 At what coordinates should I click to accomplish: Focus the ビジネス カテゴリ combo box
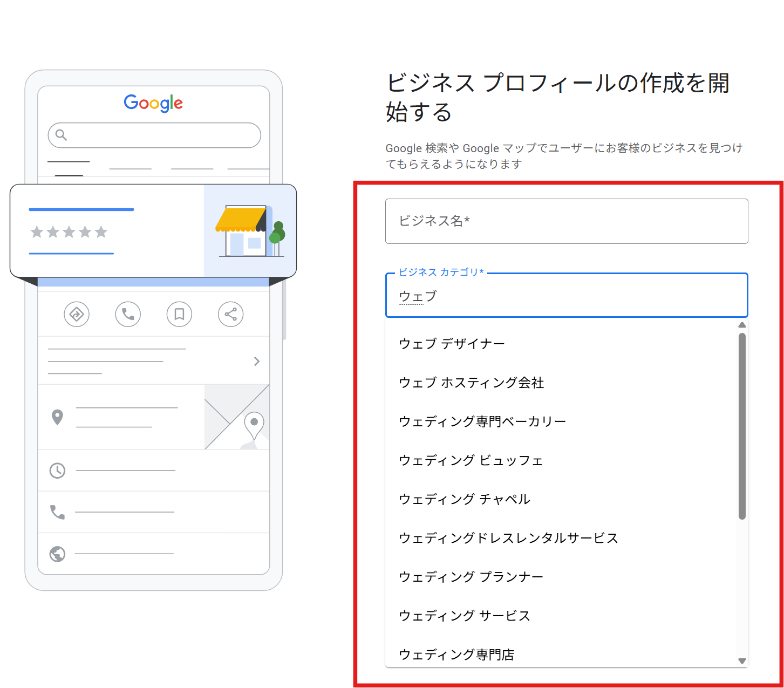click(x=567, y=296)
